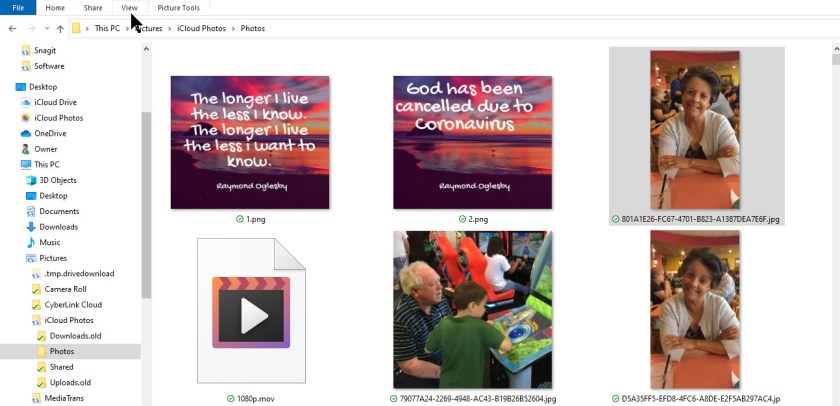Expand the chevron before This PC in breadcrumb
This screenshot has width=840, height=406.
(88, 28)
